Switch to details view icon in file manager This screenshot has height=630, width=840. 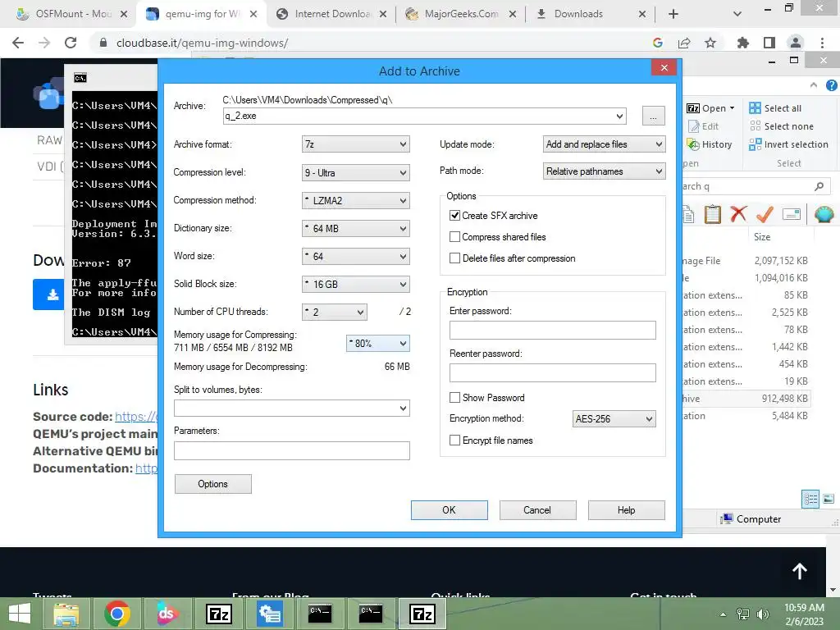pos(810,500)
